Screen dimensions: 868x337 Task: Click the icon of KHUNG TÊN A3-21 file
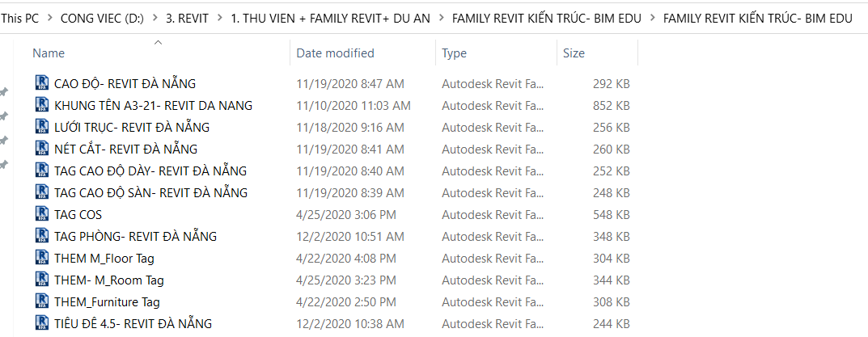(42, 105)
